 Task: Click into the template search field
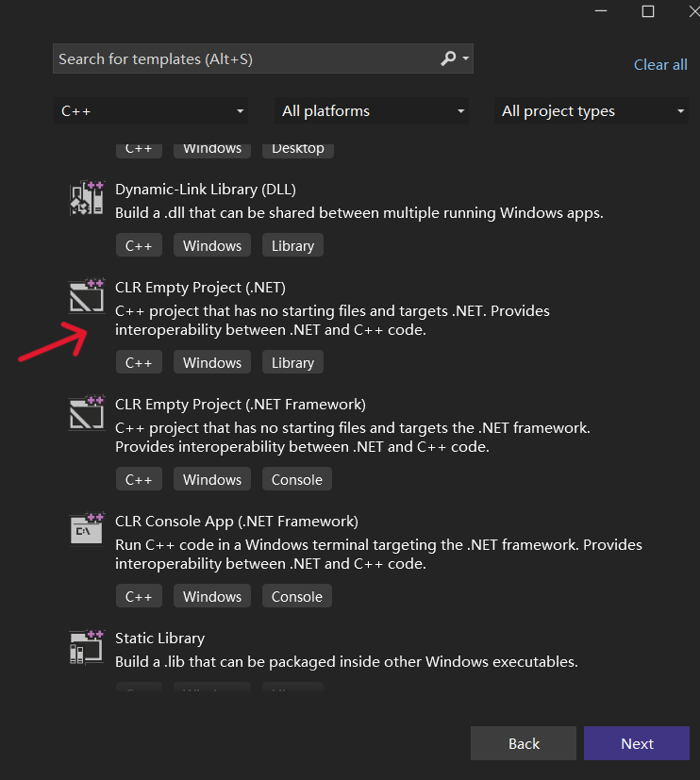236,58
